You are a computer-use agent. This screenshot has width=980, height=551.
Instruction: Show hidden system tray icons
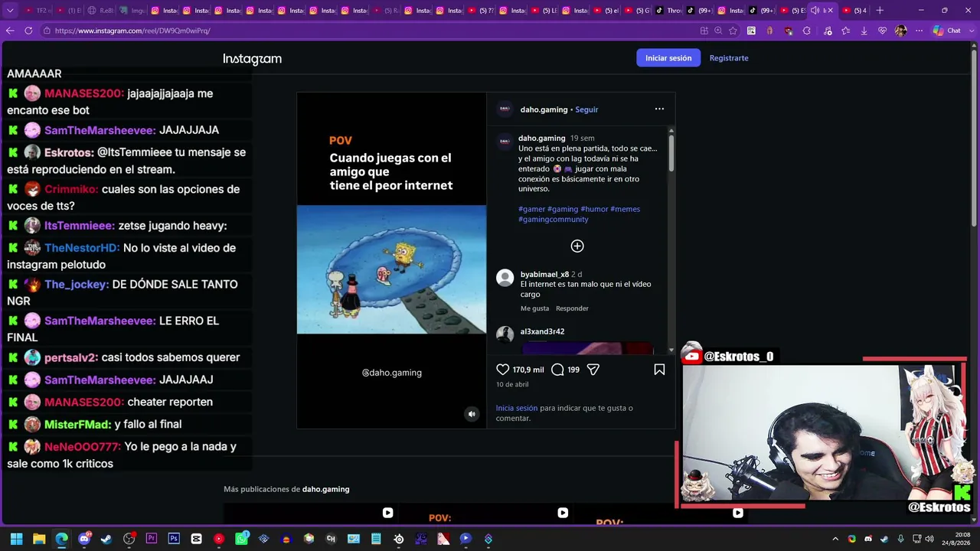[x=835, y=539]
